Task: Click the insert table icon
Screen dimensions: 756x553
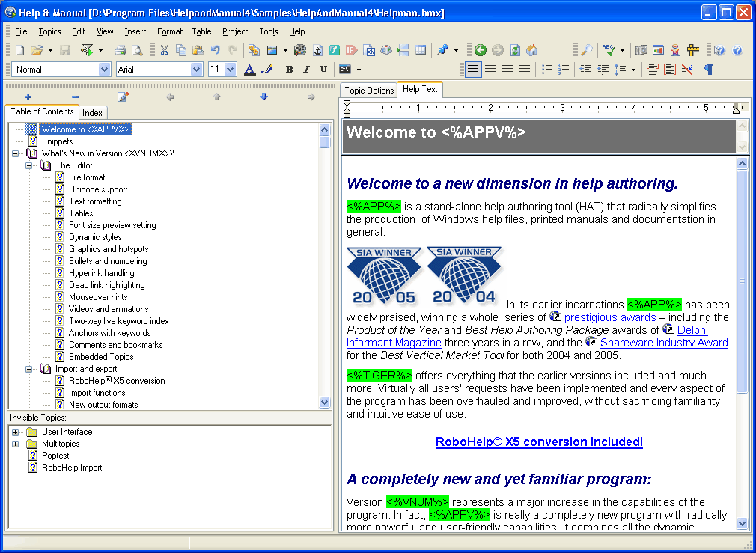Action: 421,50
